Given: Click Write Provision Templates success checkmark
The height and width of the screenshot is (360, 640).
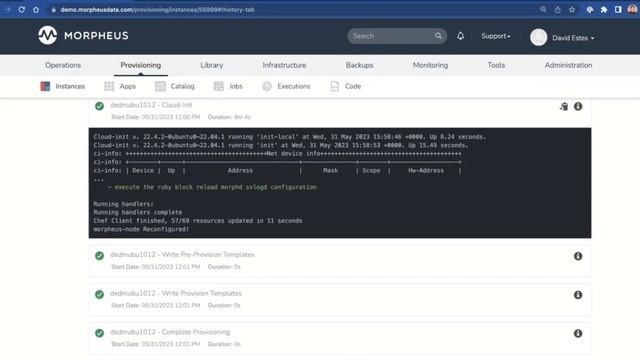Looking at the screenshot, I should pyautogui.click(x=99, y=294).
